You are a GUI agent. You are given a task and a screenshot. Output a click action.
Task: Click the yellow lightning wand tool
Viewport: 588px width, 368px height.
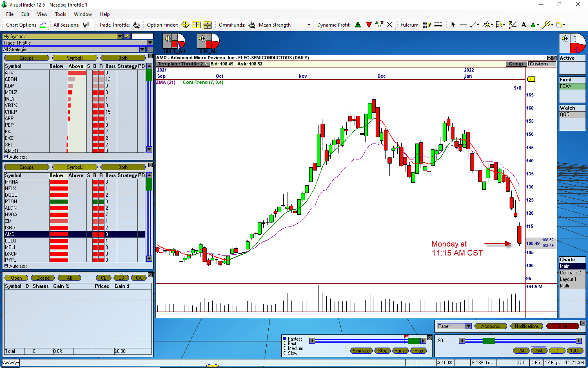546,25
